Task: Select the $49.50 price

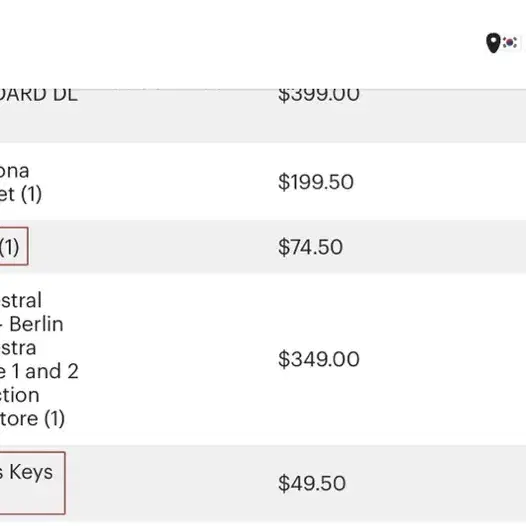Action: coord(312,483)
